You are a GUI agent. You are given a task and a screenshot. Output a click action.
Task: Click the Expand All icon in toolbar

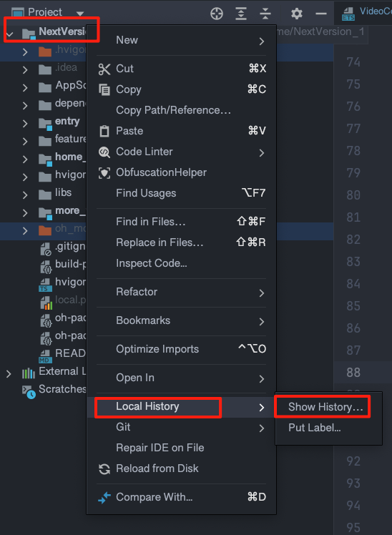pos(241,14)
